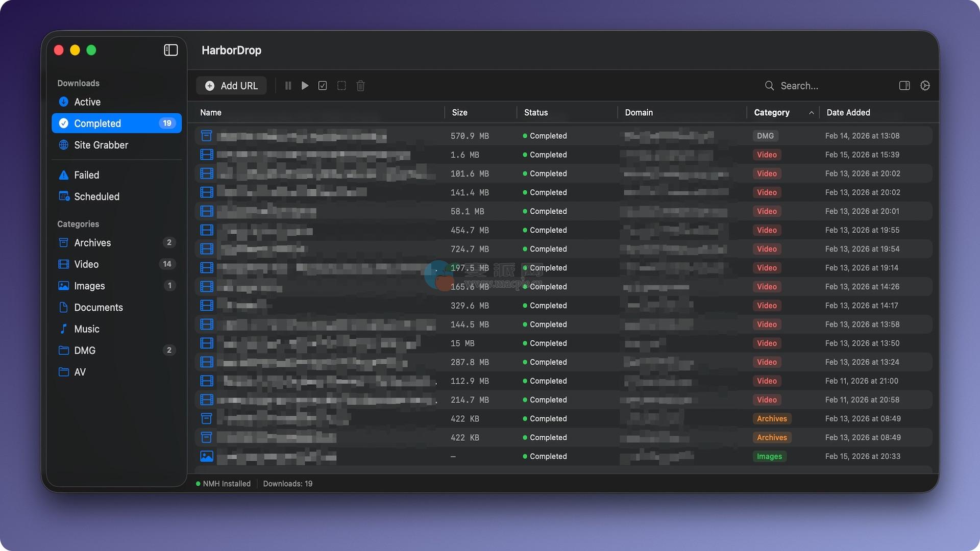The width and height of the screenshot is (980, 551).
Task: Toggle the left sidebar visibility icon
Action: pyautogui.click(x=170, y=50)
